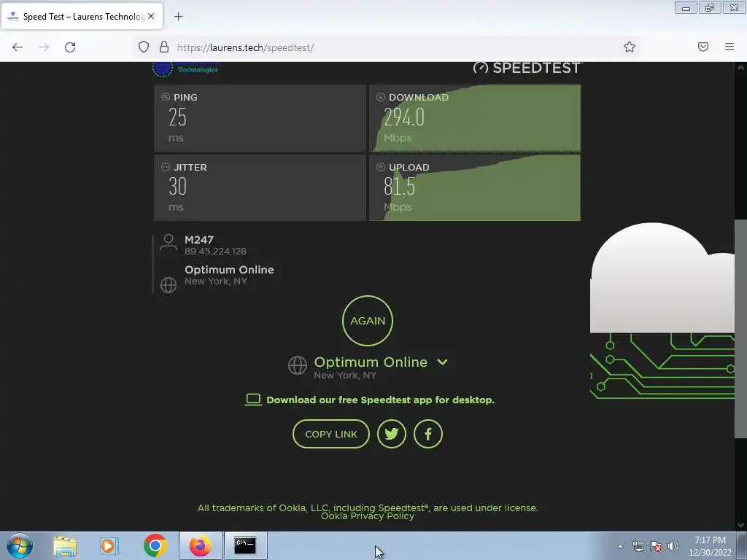Click the Laurens Technologies logo
The image size is (747, 560).
(x=186, y=69)
